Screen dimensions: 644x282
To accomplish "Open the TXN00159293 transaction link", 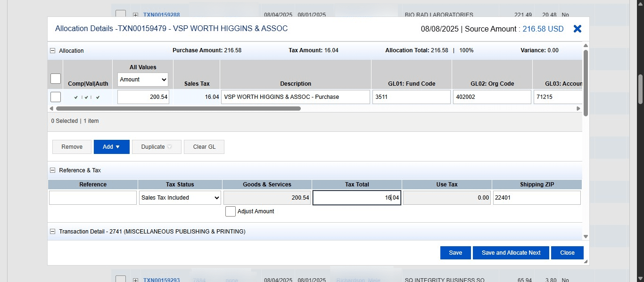I will tap(162, 279).
